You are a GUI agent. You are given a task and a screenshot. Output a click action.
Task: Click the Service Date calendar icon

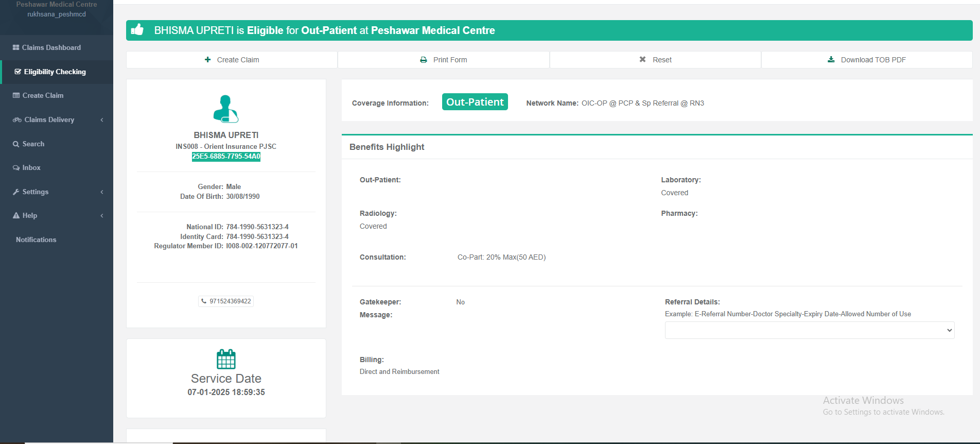pos(226,359)
